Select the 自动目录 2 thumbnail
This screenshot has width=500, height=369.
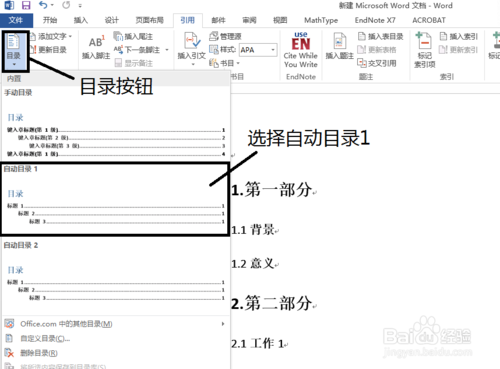(x=115, y=276)
